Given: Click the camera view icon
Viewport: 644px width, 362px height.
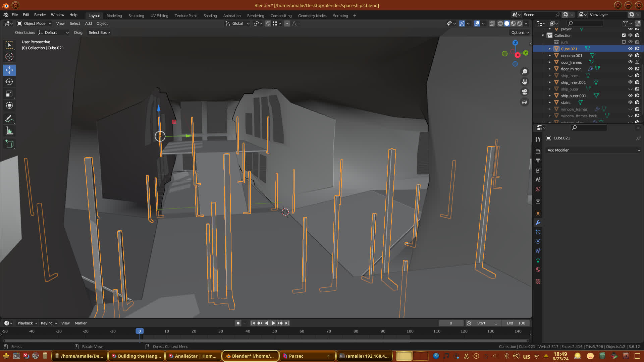Looking at the screenshot, I should tap(525, 92).
